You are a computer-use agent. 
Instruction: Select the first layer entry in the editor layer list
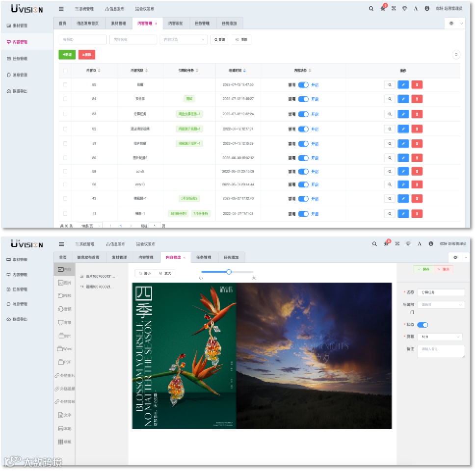click(x=98, y=276)
